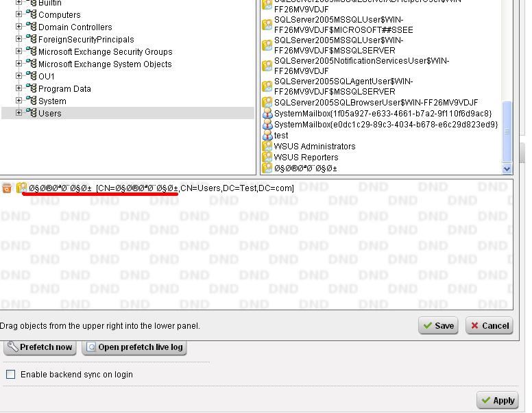Image resolution: width=532 pixels, height=413 pixels.
Task: Click the Users container icon
Action: click(x=32, y=113)
